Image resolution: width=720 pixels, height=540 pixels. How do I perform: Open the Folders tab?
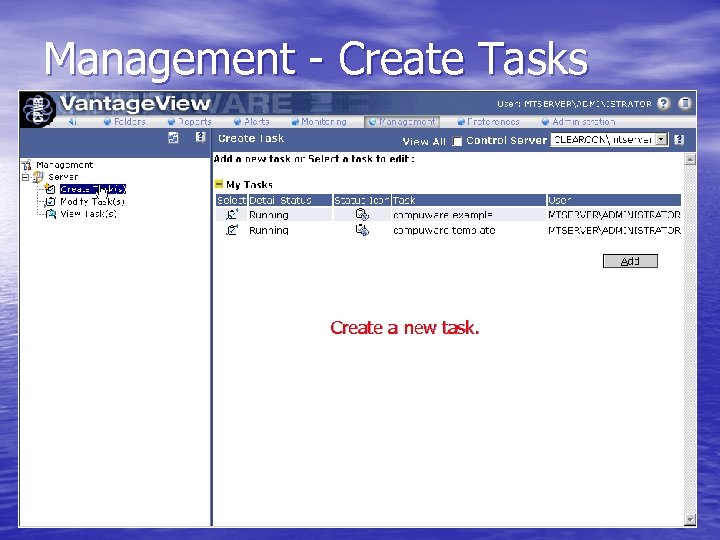click(x=124, y=122)
